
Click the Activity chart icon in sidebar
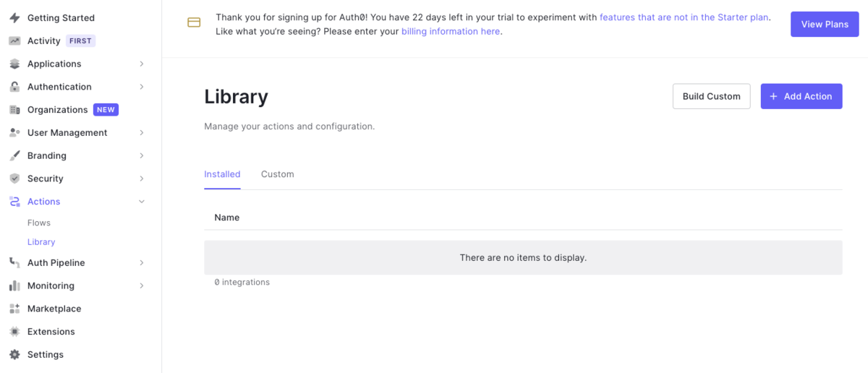pyautogui.click(x=14, y=40)
